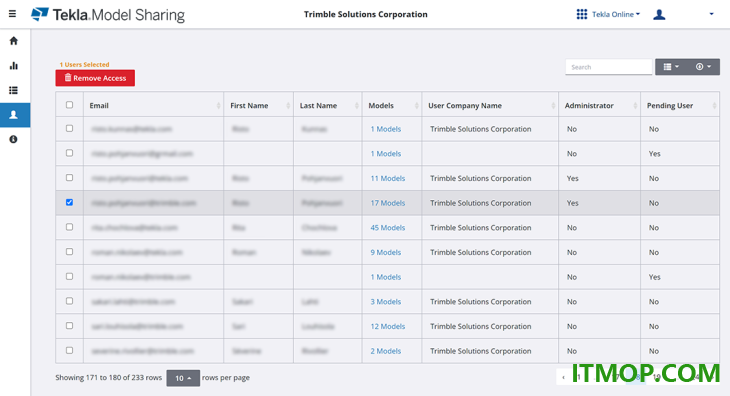Select the users sidebar icon
Image resolution: width=730 pixels, height=396 pixels.
[x=14, y=115]
